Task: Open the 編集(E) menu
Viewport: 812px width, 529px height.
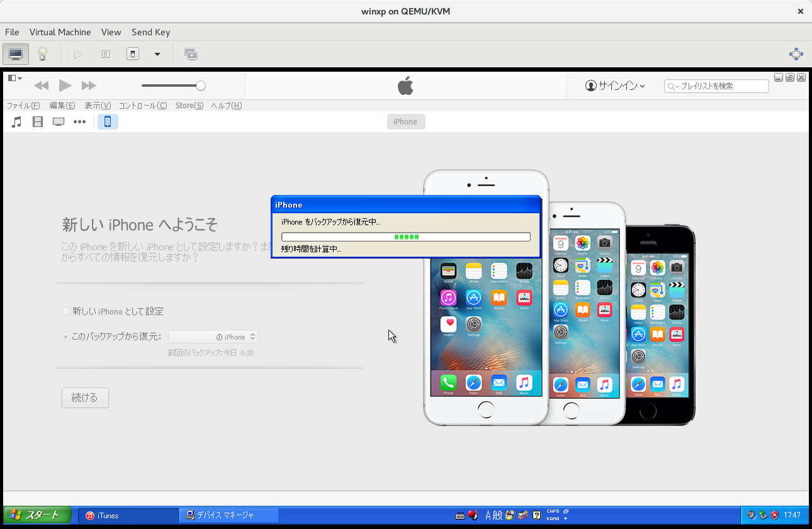Action: (x=62, y=106)
